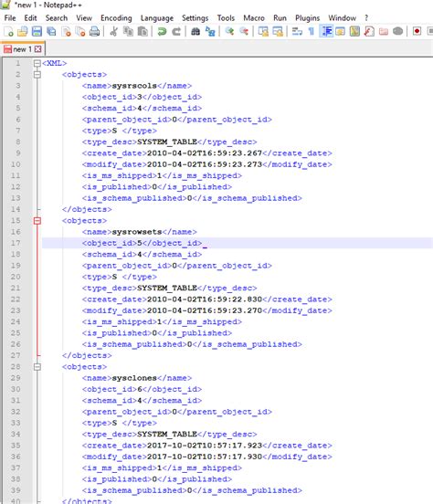
Task: Collapse the objects block on line 28
Action: tap(37, 367)
